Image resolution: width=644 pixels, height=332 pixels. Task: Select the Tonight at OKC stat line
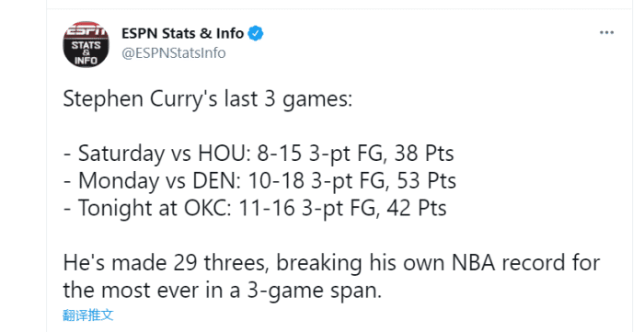point(255,208)
